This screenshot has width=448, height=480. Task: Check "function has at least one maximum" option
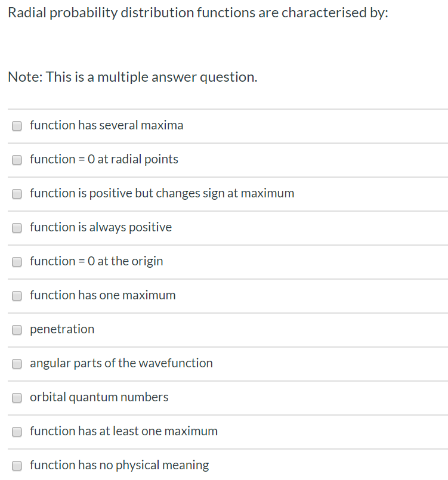17,432
